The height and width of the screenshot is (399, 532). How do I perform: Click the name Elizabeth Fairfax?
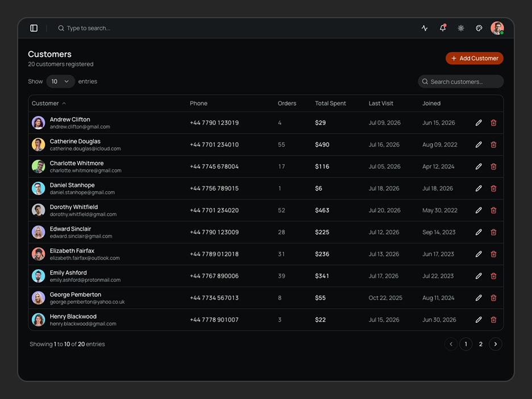[x=72, y=251]
